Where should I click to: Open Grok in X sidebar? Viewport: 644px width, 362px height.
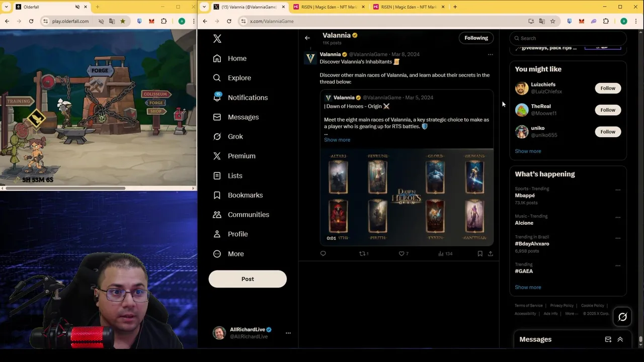click(x=228, y=137)
